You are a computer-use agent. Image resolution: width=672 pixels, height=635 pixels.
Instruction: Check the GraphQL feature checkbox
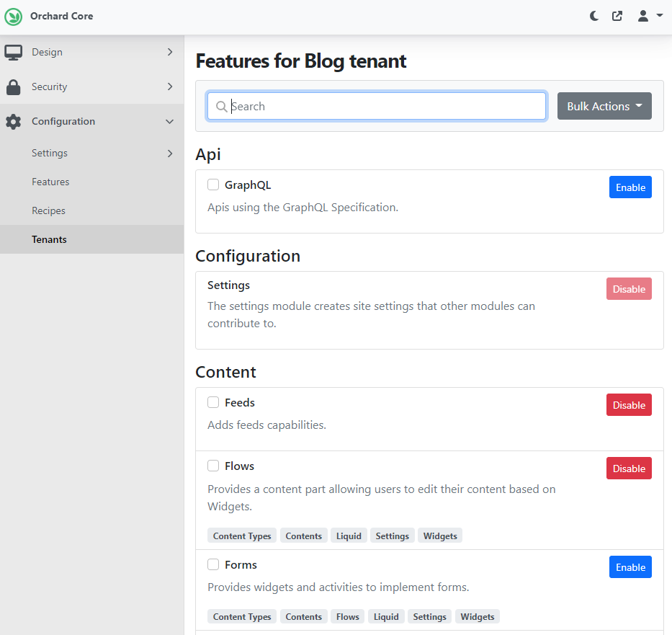tap(213, 185)
